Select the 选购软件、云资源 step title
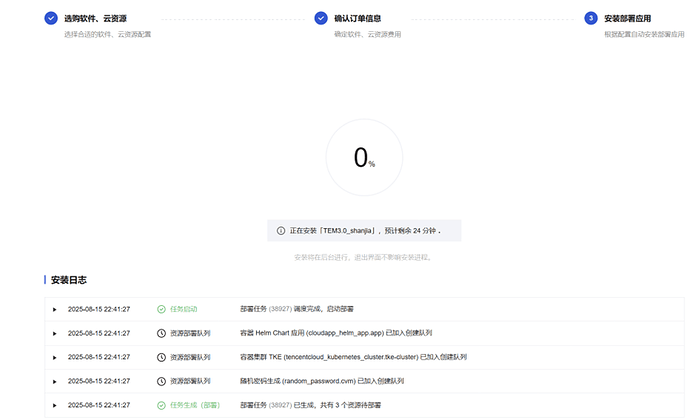The image size is (690, 420). pyautogui.click(x=95, y=18)
